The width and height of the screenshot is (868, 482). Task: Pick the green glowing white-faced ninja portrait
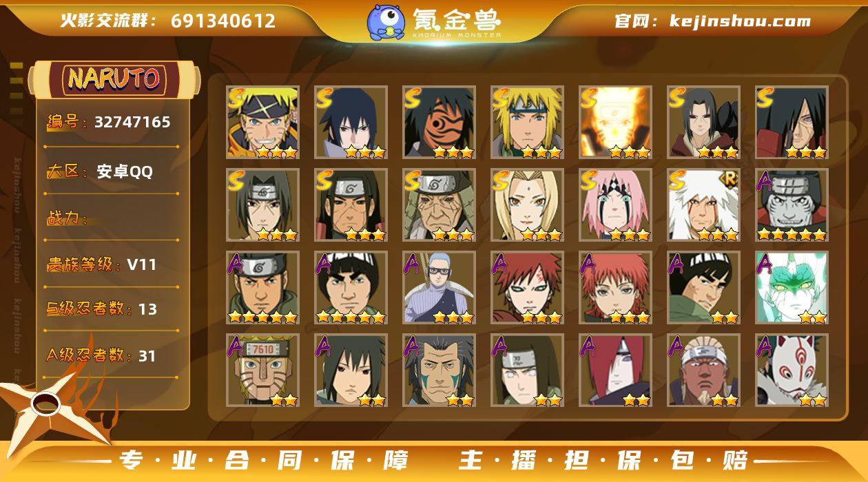[x=792, y=288]
